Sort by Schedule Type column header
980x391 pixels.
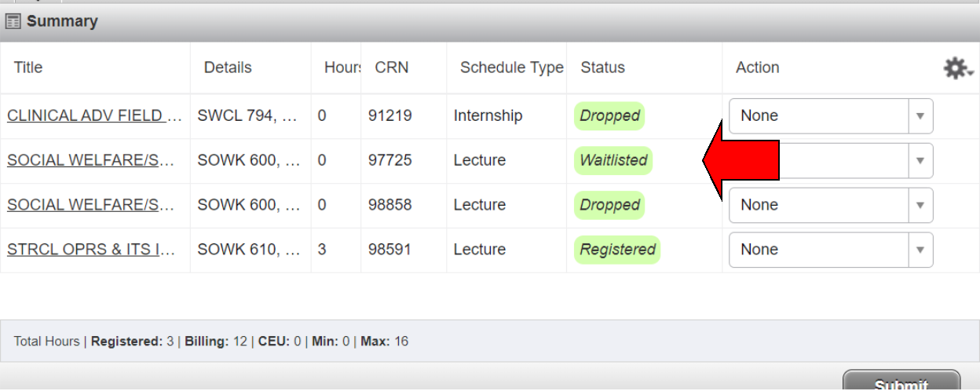tap(511, 68)
